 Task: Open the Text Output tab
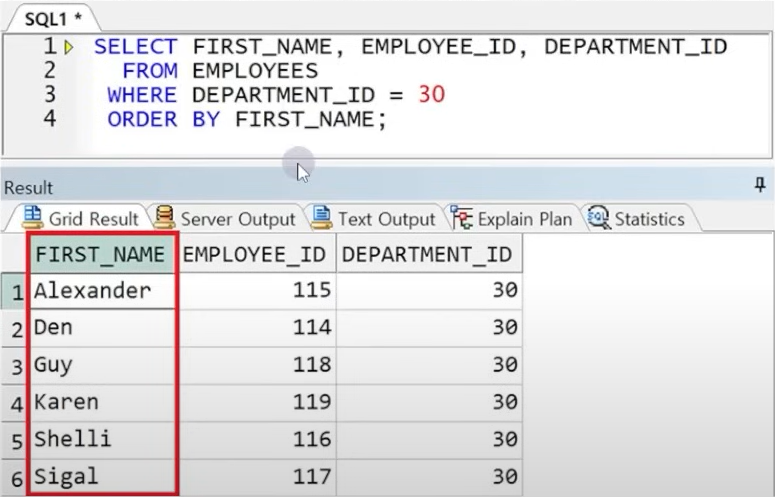[374, 218]
